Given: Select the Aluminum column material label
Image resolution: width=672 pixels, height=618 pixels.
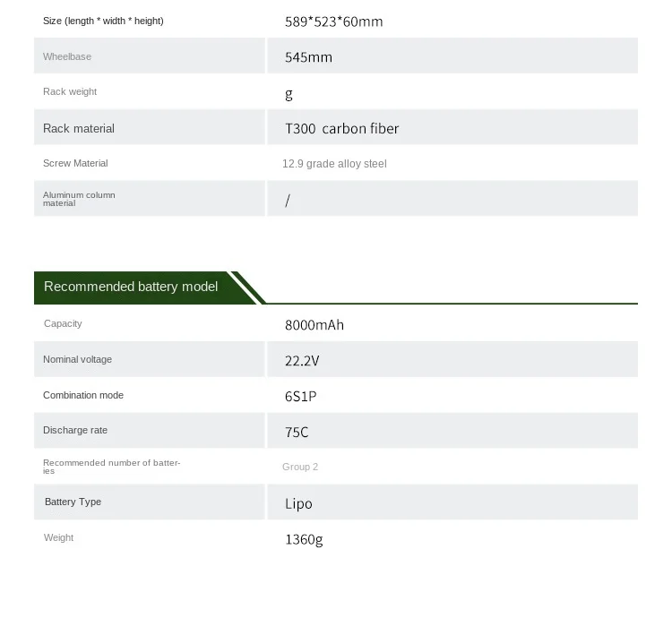Looking at the screenshot, I should pyautogui.click(x=79, y=199).
